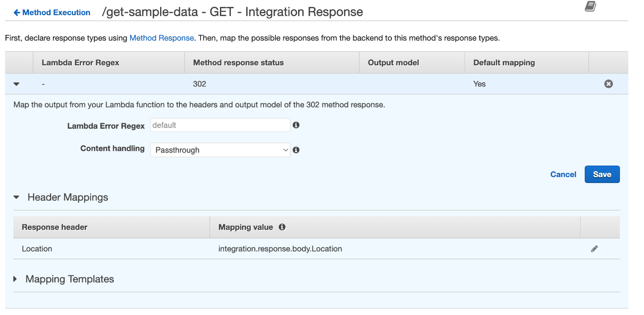Click the Location response header cell
This screenshot has height=315, width=644.
click(37, 249)
